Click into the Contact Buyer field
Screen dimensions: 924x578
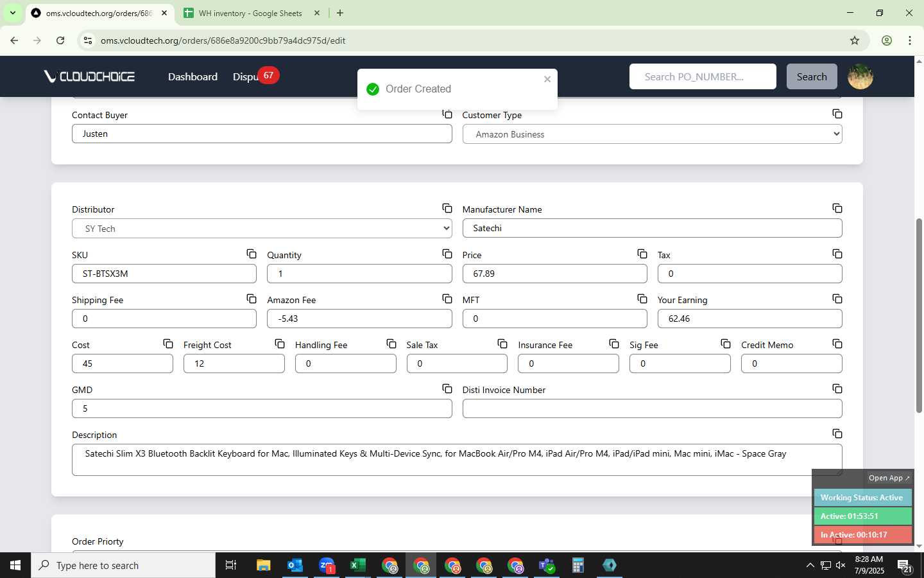(x=262, y=134)
